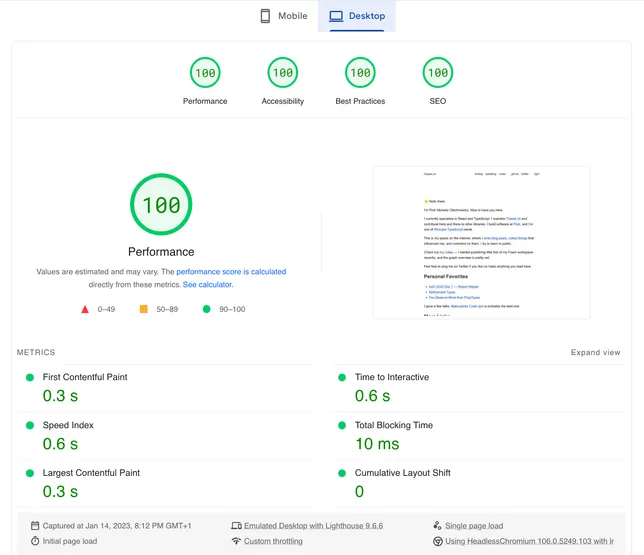The height and width of the screenshot is (555, 644).
Task: Click the green circle 90–100 legend icon
Action: point(207,309)
